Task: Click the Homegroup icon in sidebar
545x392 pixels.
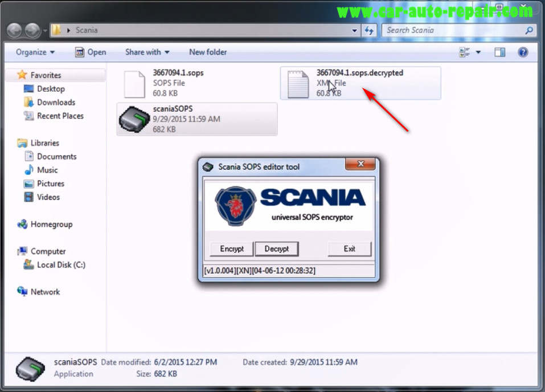Action: point(22,224)
